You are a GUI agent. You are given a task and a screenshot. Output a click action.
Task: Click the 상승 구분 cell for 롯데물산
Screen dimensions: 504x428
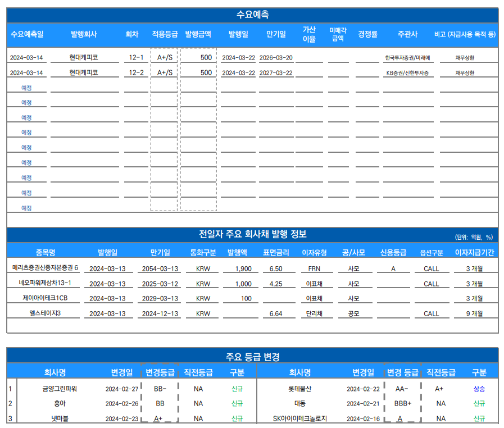point(479,388)
